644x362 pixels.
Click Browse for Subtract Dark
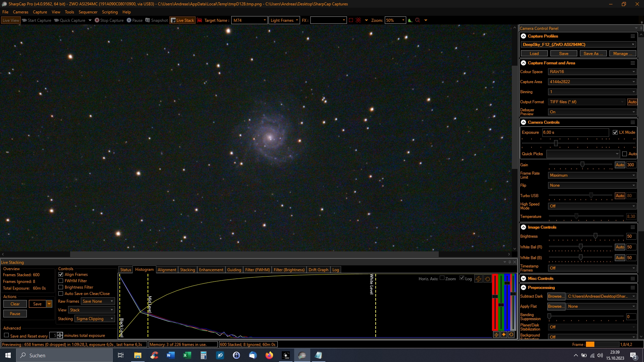click(x=556, y=296)
